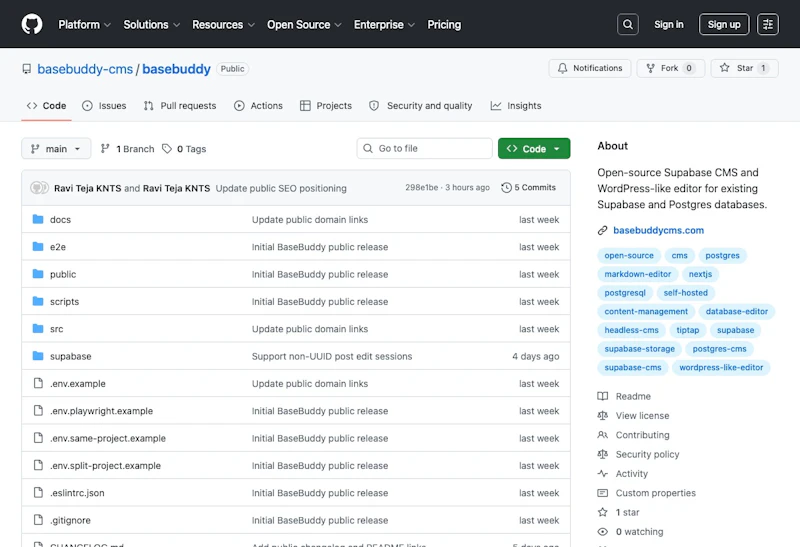Expand the Solutions menu
This screenshot has height=547, width=800.
coord(152,24)
